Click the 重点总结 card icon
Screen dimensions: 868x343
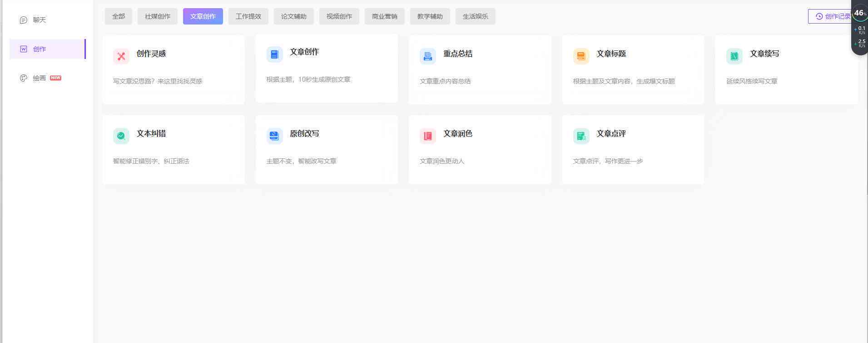point(428,56)
